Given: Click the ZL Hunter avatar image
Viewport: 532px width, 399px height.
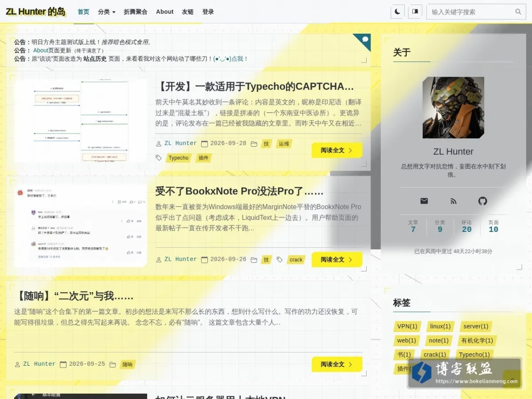Looking at the screenshot, I should pos(453,108).
